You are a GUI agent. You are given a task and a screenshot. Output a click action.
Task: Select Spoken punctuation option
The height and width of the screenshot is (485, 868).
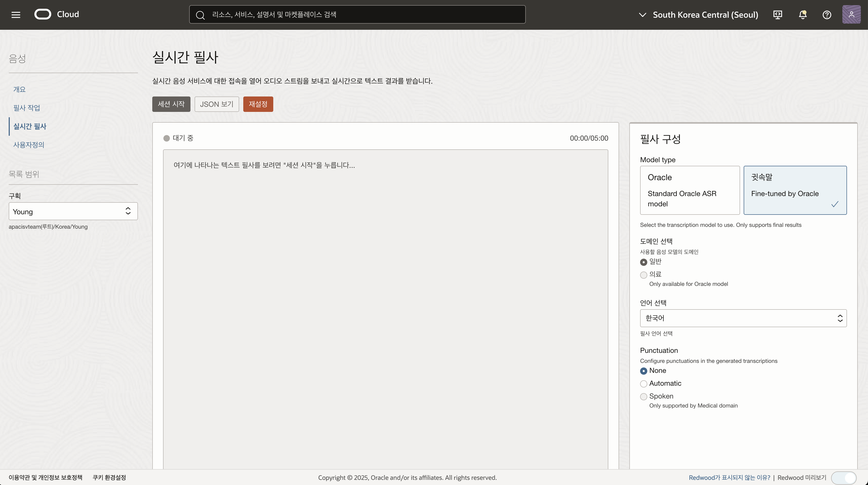(x=644, y=397)
